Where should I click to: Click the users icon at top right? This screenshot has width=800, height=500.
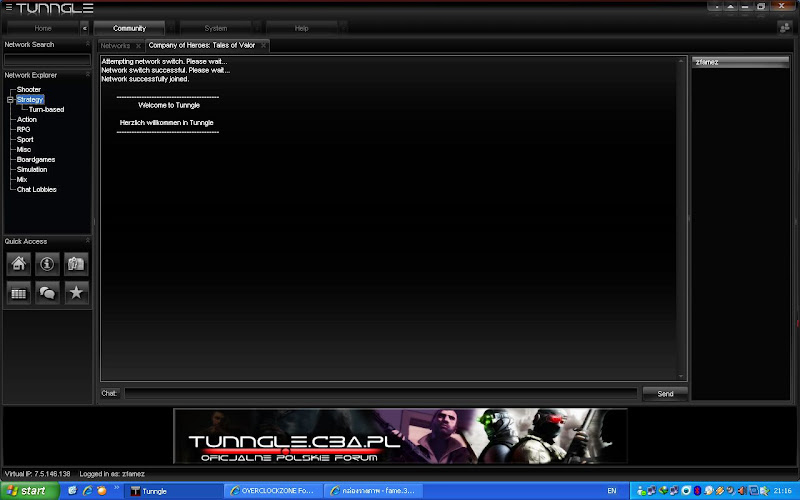[x=785, y=28]
